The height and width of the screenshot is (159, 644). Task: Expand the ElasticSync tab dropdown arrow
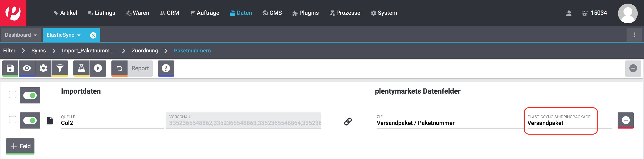tap(79, 35)
